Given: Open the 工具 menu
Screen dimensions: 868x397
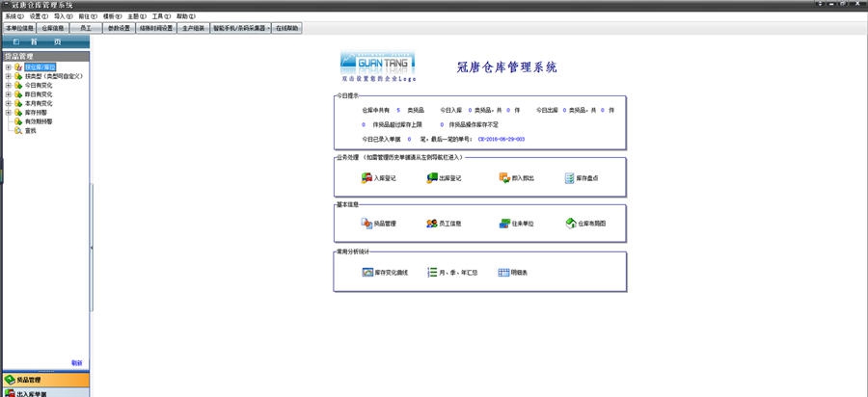Looking at the screenshot, I should coord(161,16).
